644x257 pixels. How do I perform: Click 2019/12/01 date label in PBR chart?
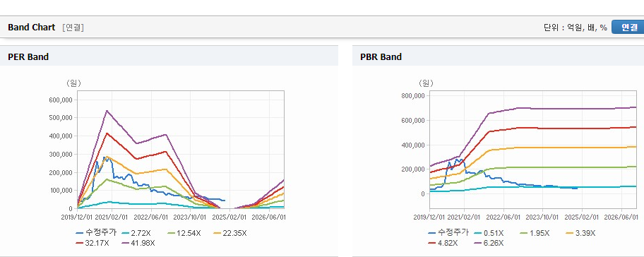[429, 217]
